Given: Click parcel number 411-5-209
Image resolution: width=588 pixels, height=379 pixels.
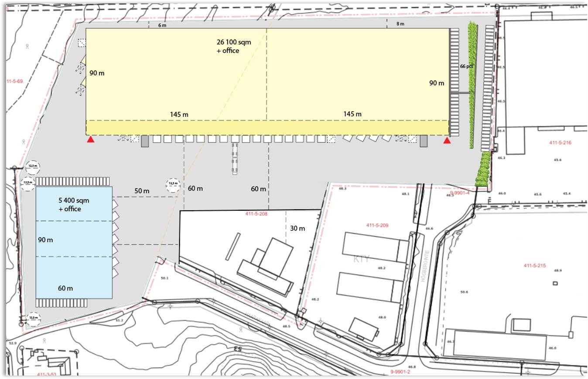Looking at the screenshot, I should click(x=377, y=225).
